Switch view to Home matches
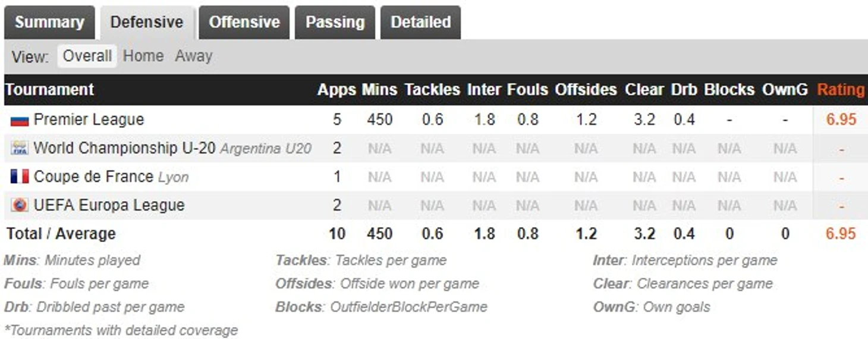 [143, 56]
